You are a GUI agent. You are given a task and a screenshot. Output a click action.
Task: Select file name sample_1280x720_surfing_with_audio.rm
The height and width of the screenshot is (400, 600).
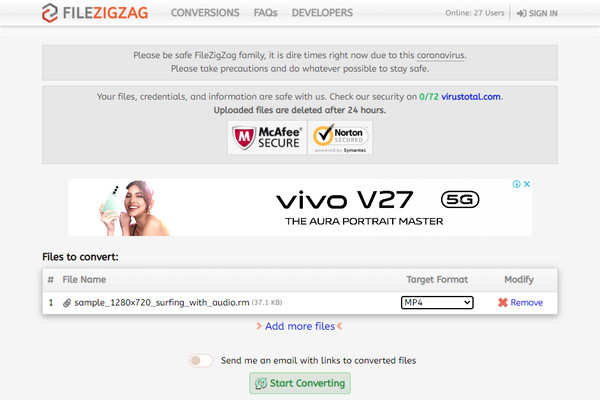pos(162,302)
